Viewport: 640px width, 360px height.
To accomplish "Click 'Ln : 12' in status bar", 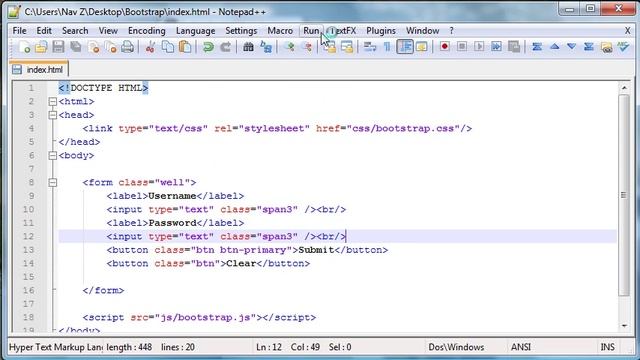I will (269, 347).
